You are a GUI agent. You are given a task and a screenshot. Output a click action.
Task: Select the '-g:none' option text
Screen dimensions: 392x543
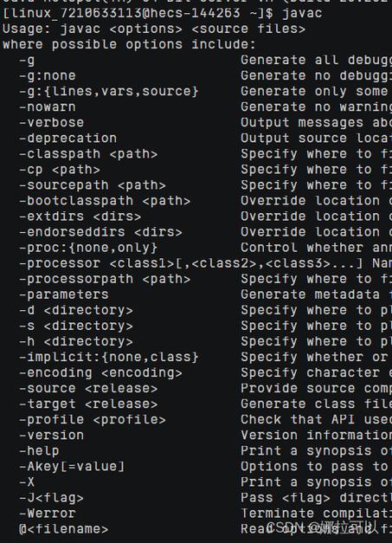point(48,76)
